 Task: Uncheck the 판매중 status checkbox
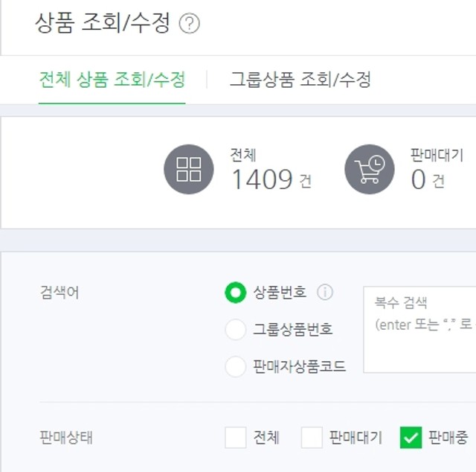[411, 437]
